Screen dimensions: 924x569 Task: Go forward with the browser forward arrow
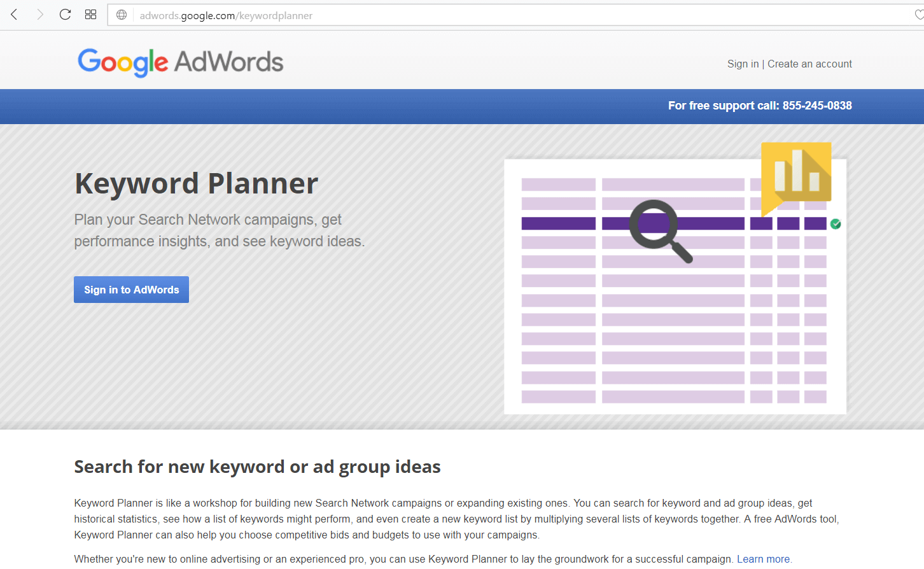pyautogui.click(x=39, y=15)
